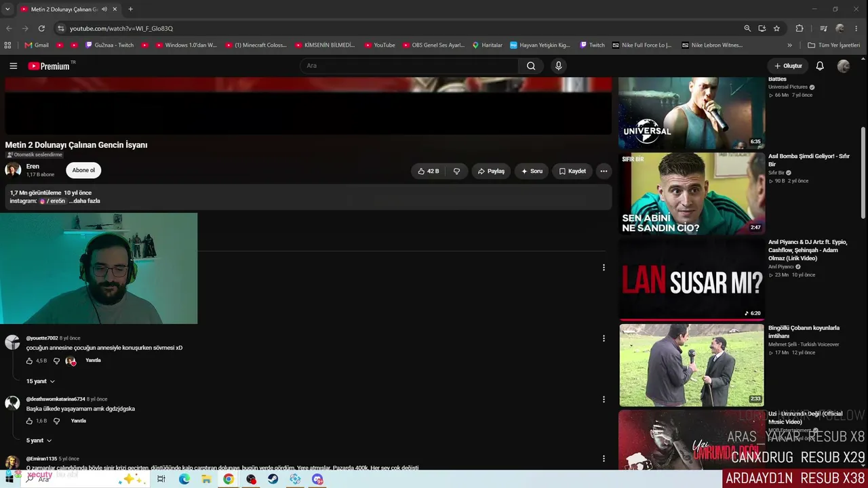Mute the tab via its speaker icon
This screenshot has height=488, width=868.
pos(104,9)
